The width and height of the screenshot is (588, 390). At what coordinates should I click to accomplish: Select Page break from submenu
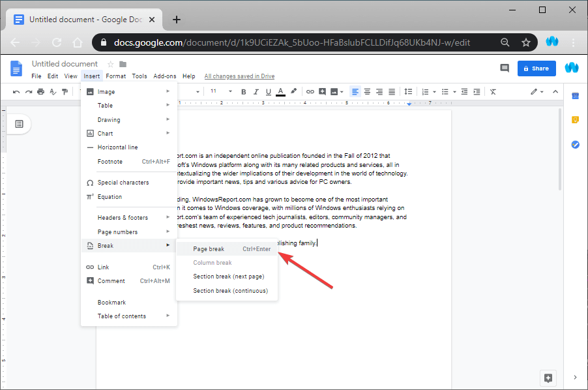(227, 249)
